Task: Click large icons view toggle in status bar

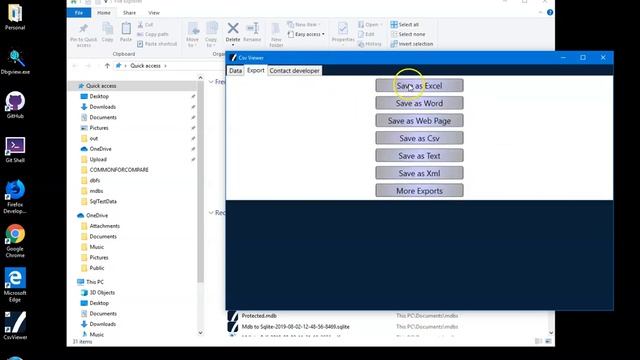Action: pos(548,341)
